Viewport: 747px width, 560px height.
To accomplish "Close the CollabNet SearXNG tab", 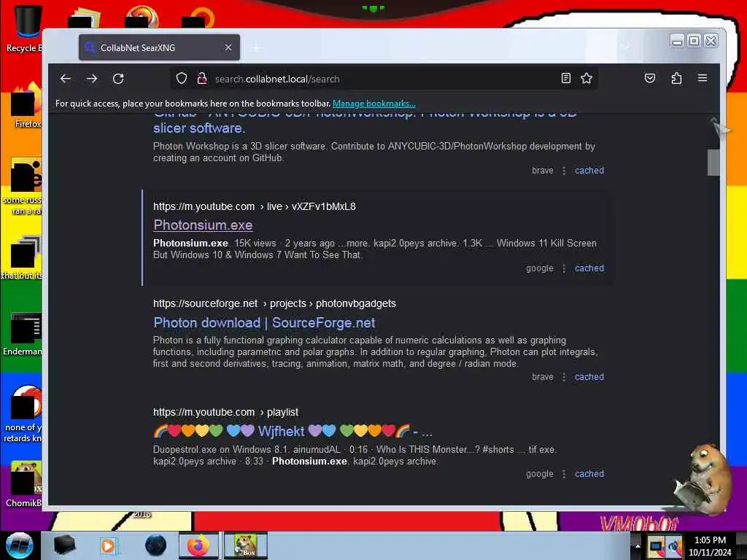I will [228, 47].
